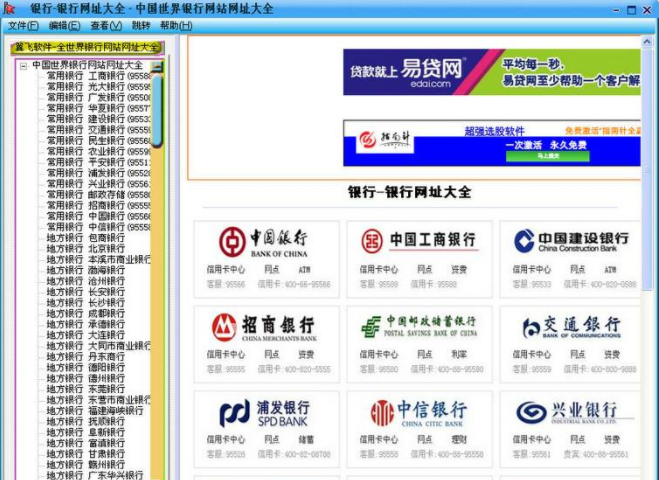Open 中国建设银行 网点 link
This screenshot has height=480, width=659.
coord(577,269)
